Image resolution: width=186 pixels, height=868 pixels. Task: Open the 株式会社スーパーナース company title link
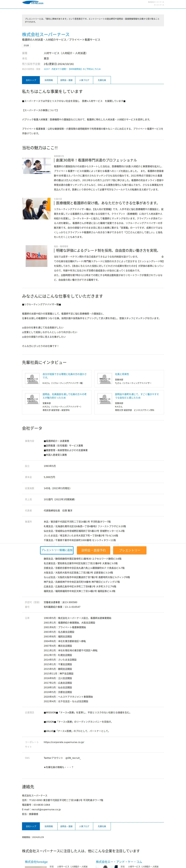46,34
